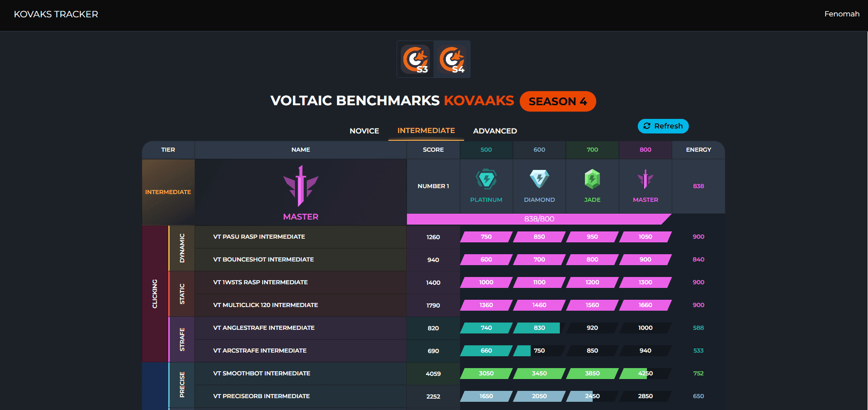Toggle the 800 score column header

pyautogui.click(x=645, y=149)
